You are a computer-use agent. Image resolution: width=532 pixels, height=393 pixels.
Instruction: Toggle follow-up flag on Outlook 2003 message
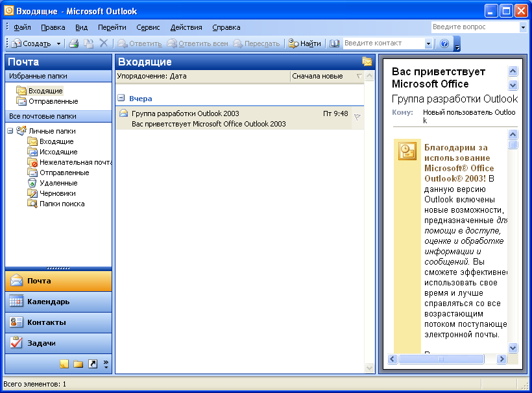pos(357,117)
